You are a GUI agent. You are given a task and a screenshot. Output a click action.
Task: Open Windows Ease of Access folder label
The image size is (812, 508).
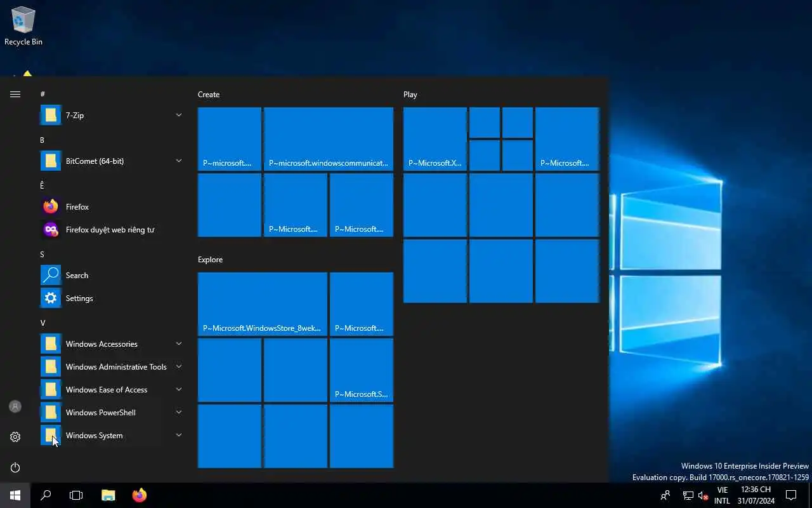(107, 389)
